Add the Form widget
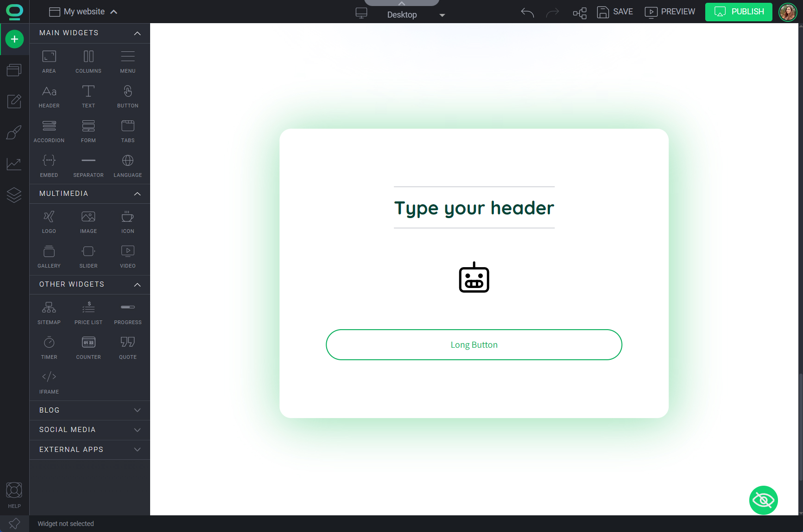 pos(89,131)
